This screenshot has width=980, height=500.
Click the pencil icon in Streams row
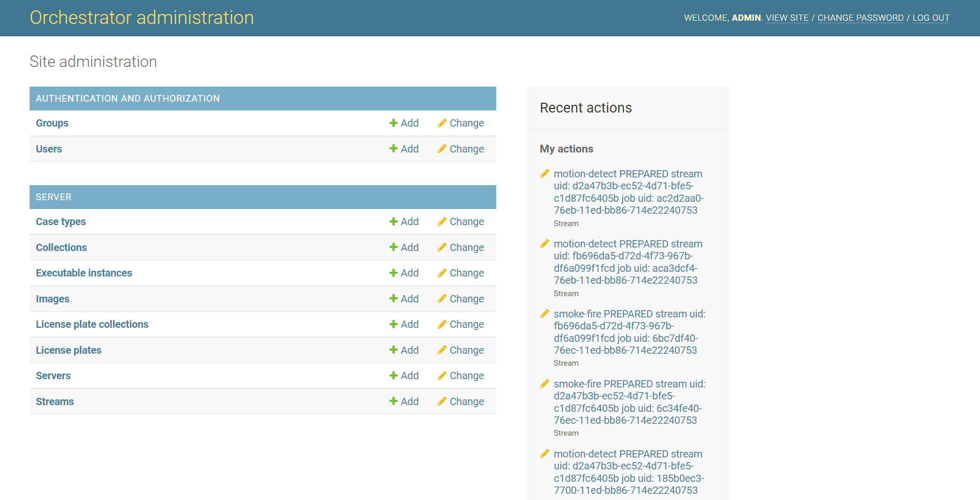coord(442,401)
